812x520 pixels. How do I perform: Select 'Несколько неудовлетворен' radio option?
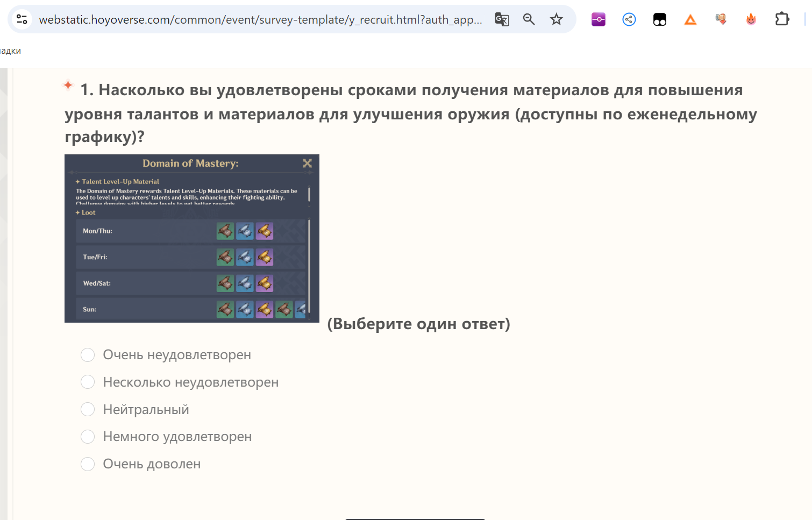pos(88,382)
